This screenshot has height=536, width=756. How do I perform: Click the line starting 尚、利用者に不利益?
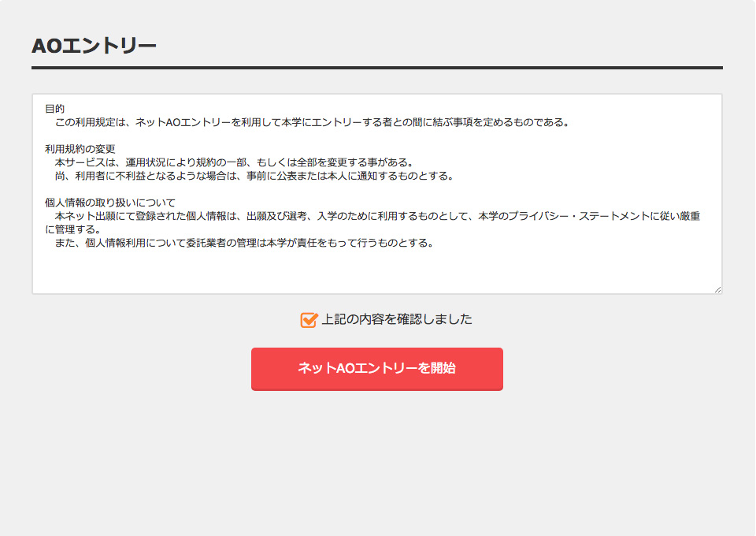pyautogui.click(x=254, y=176)
